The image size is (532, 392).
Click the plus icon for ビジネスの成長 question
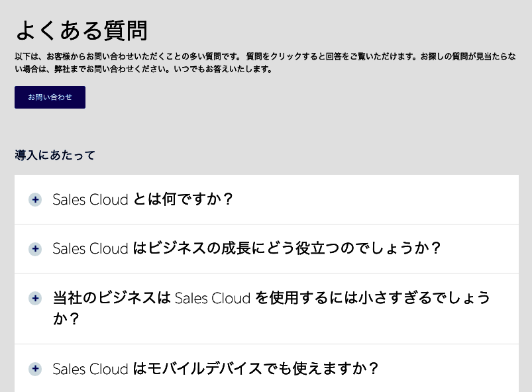(35, 249)
